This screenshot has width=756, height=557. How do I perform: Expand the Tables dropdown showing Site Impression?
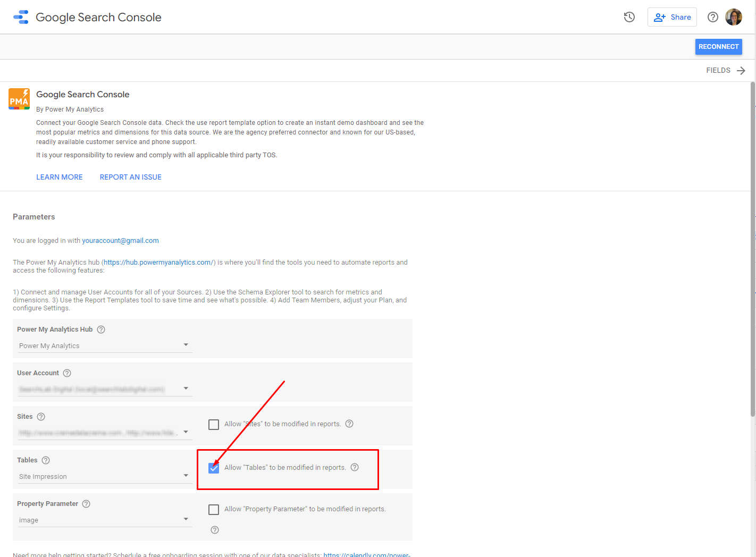point(104,476)
